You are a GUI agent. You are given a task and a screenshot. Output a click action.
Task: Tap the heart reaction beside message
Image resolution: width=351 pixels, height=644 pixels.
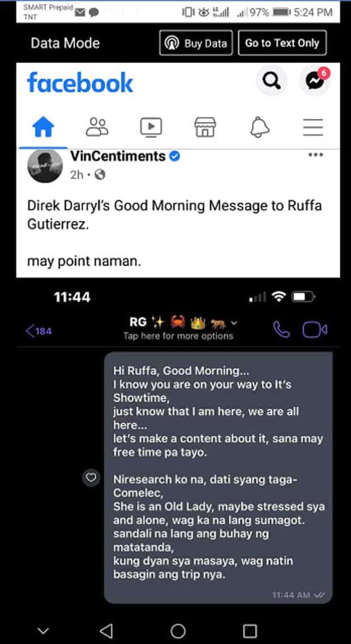[x=91, y=478]
